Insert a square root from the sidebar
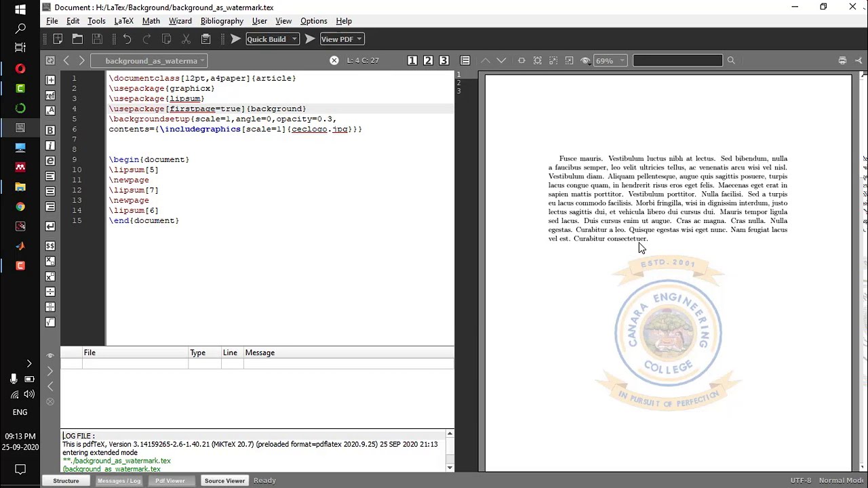 click(x=50, y=323)
